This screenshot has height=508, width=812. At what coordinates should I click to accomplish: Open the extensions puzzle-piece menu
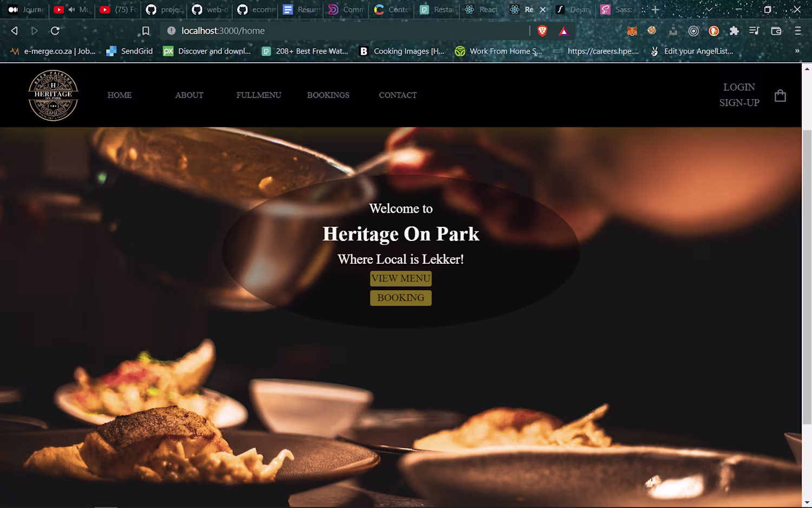(x=734, y=31)
